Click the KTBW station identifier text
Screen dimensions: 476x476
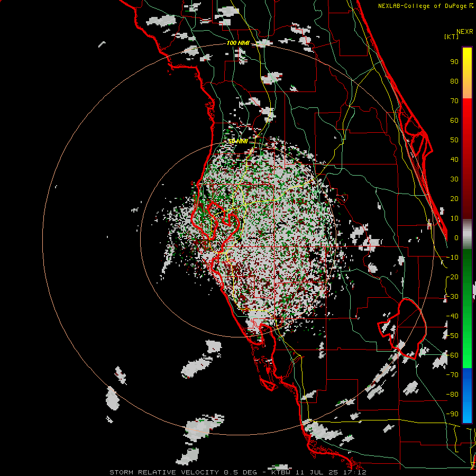point(282,472)
